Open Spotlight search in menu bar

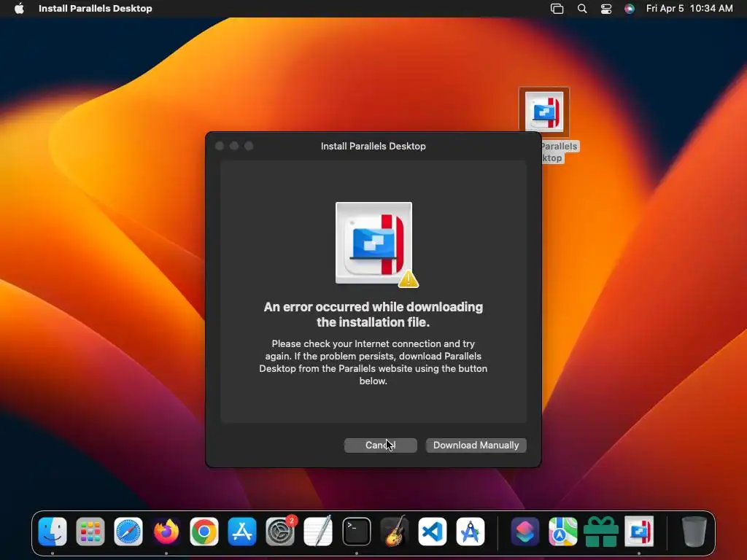pyautogui.click(x=581, y=9)
